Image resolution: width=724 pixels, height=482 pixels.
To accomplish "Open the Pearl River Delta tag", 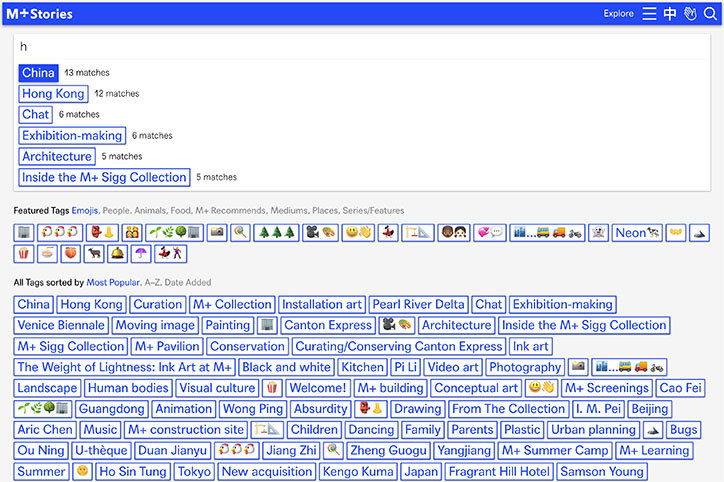I will [x=418, y=304].
